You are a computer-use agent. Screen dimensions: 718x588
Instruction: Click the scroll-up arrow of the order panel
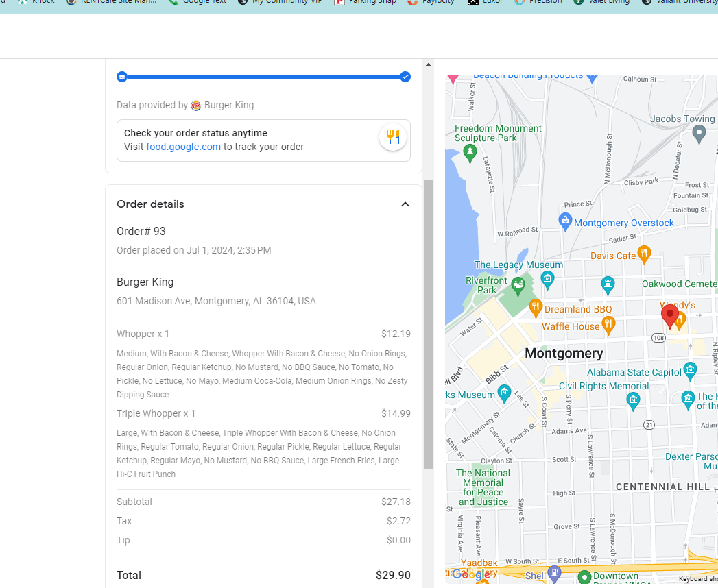pos(429,65)
